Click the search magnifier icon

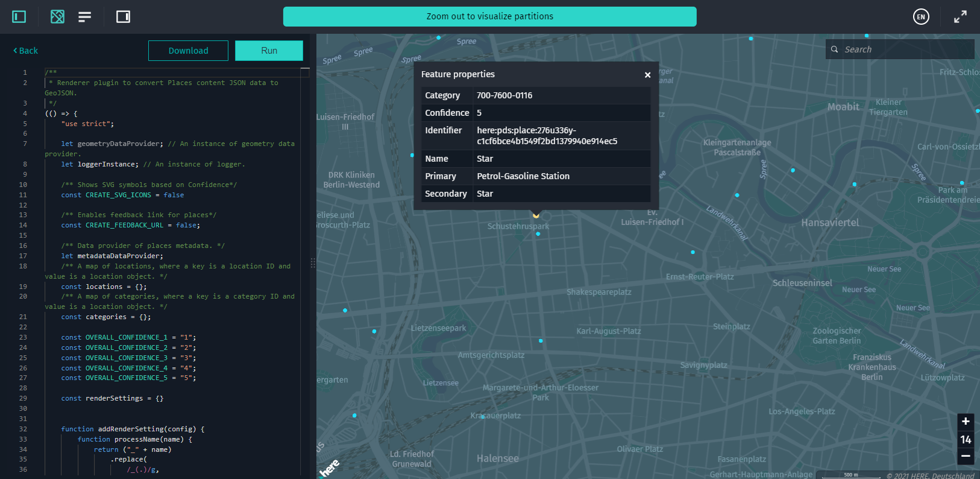tap(835, 49)
